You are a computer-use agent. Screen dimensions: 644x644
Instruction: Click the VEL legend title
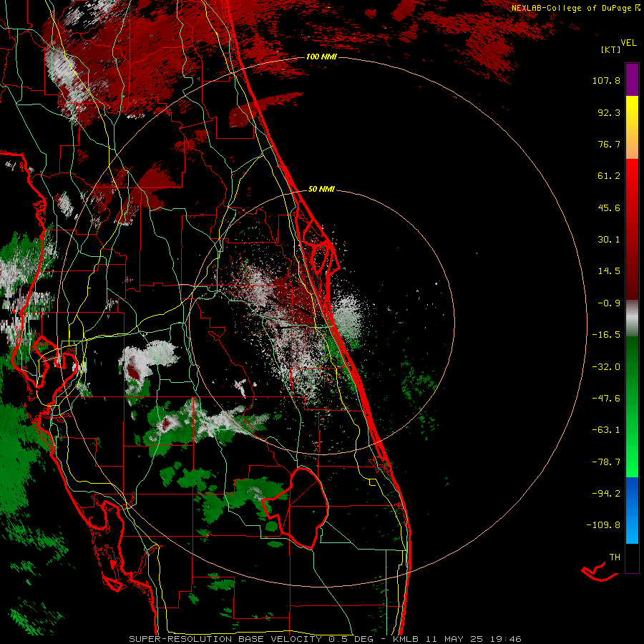[x=628, y=43]
